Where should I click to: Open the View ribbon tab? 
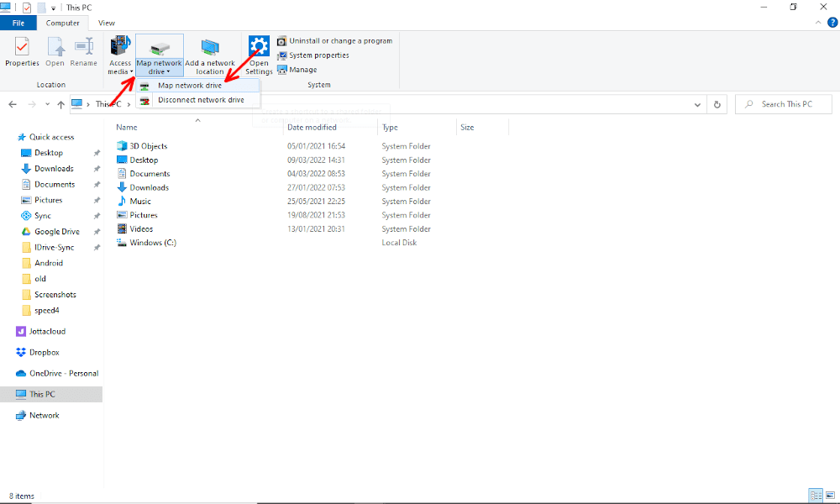[x=106, y=23]
